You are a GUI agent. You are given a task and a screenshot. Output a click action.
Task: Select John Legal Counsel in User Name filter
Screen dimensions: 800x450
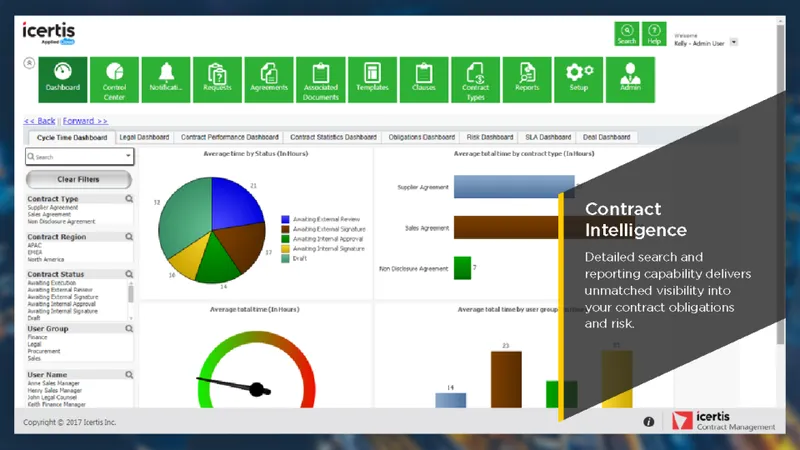(x=52, y=397)
